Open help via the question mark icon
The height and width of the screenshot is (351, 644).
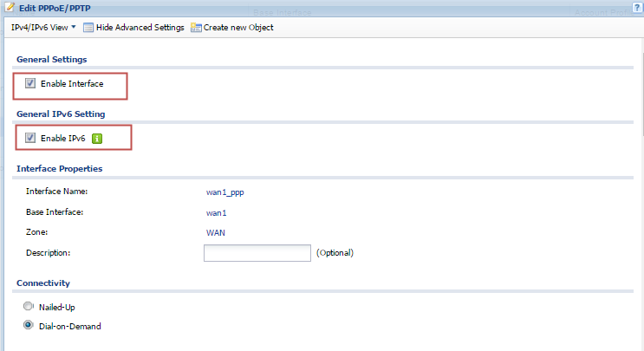(x=637, y=7)
